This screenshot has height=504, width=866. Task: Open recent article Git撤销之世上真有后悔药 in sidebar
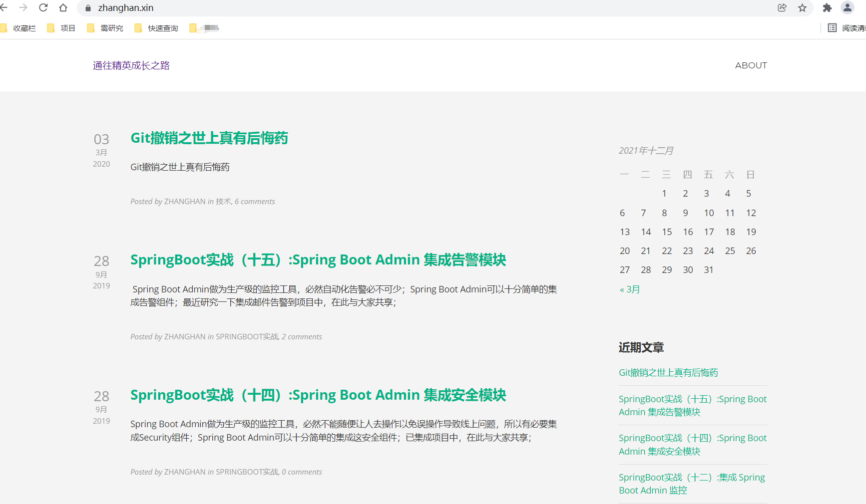[668, 373]
